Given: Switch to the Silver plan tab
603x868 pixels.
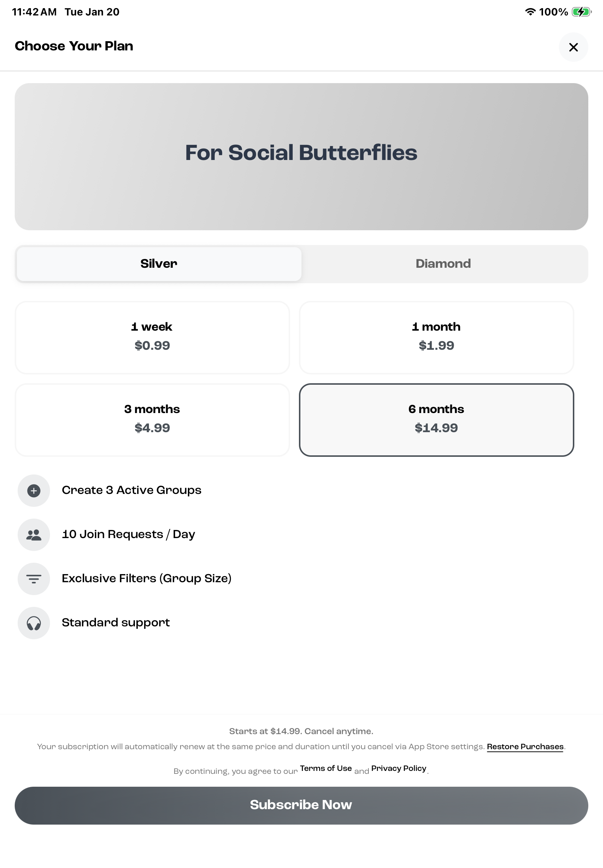Looking at the screenshot, I should pos(159,264).
